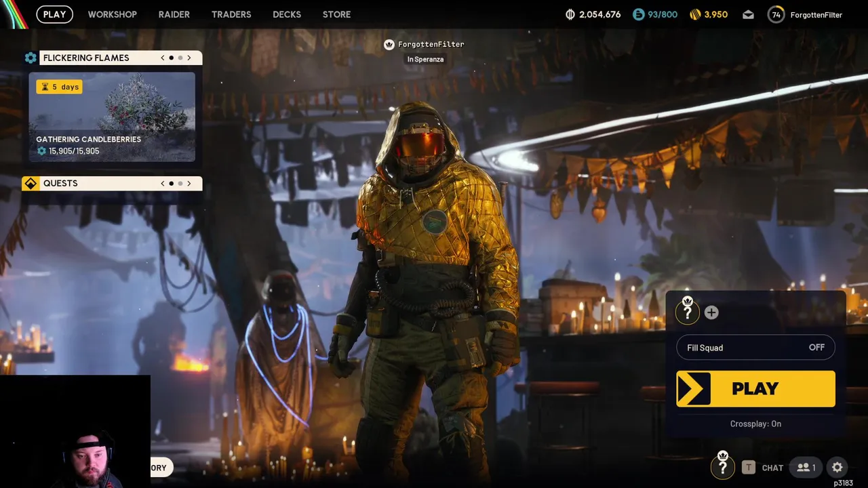
Task: Click the Crossplay: On setting
Action: [755, 424]
